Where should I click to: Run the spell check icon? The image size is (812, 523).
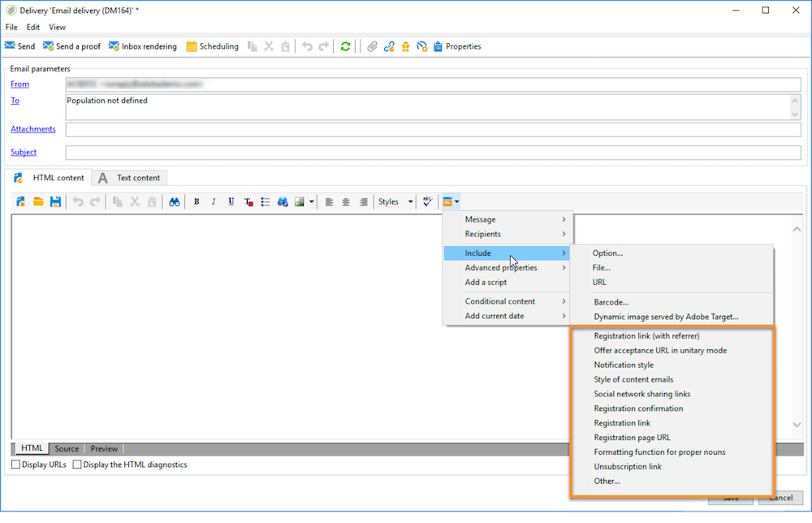(427, 201)
